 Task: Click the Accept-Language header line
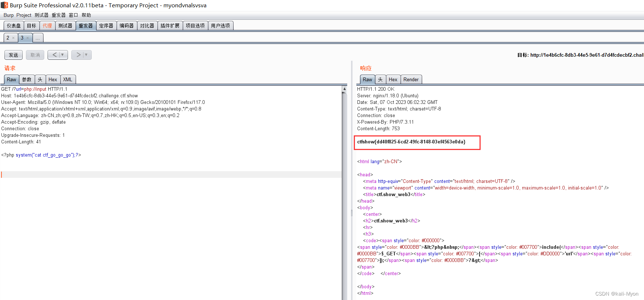(90, 115)
